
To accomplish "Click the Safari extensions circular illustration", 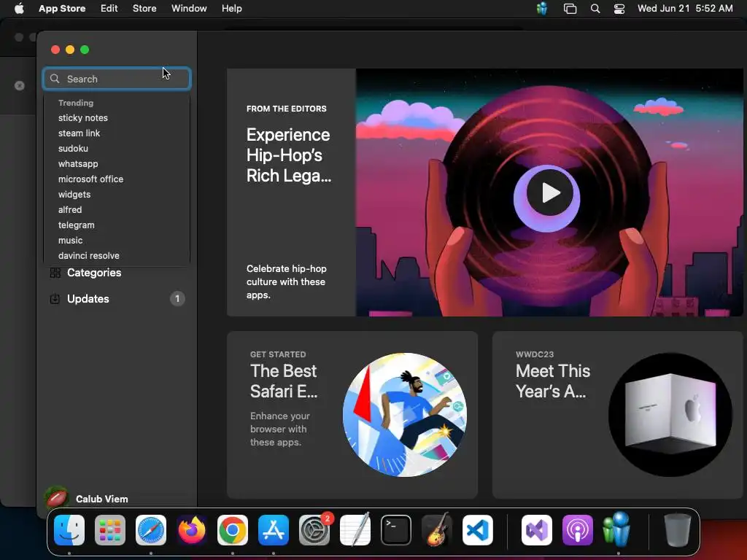I will pyautogui.click(x=404, y=414).
